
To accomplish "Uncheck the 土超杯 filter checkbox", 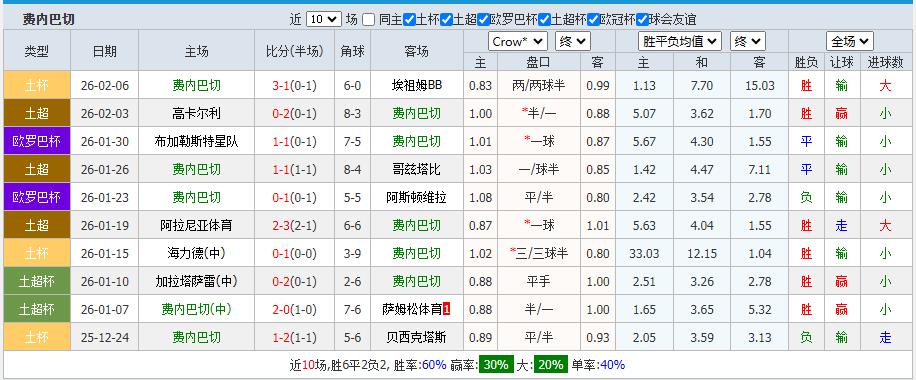I will point(544,20).
